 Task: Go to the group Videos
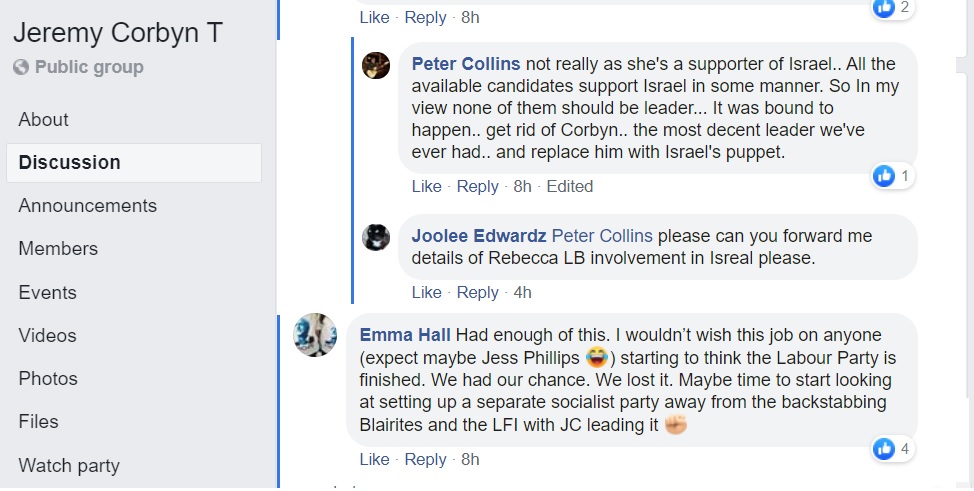[x=47, y=335]
